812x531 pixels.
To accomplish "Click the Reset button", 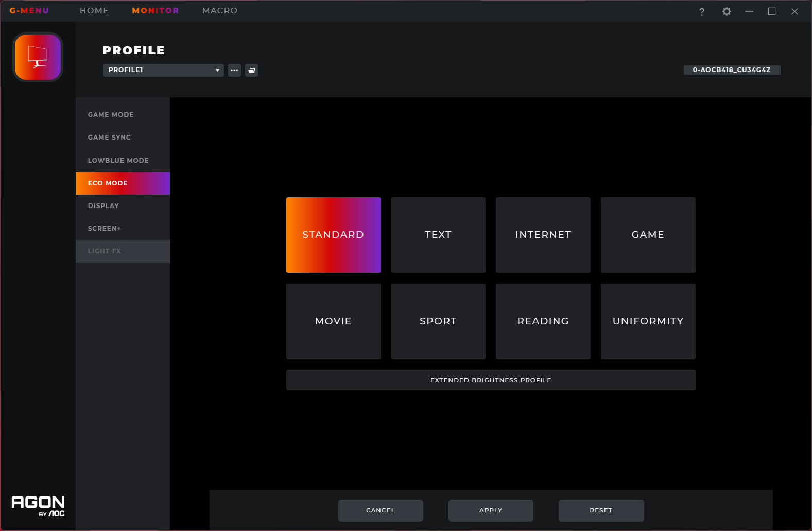I will tap(600, 510).
